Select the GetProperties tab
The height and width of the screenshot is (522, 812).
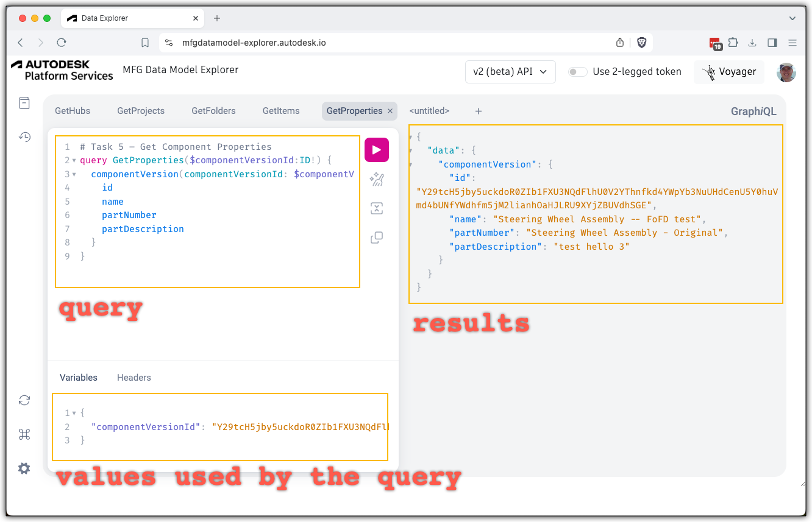[x=355, y=111]
